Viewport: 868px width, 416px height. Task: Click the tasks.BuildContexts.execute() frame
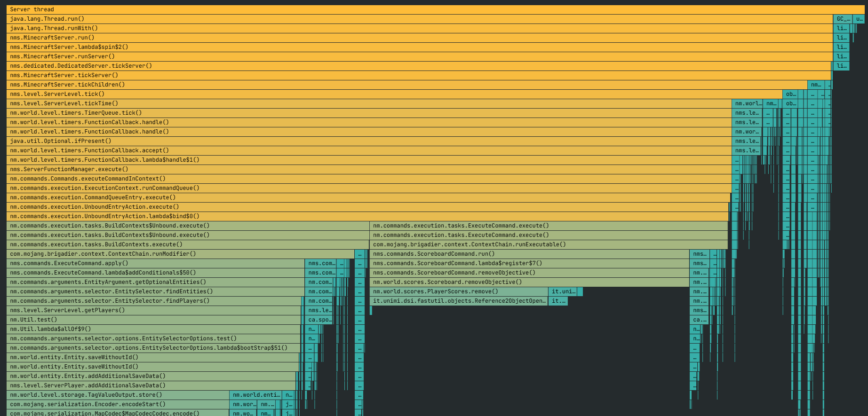[x=188, y=244]
